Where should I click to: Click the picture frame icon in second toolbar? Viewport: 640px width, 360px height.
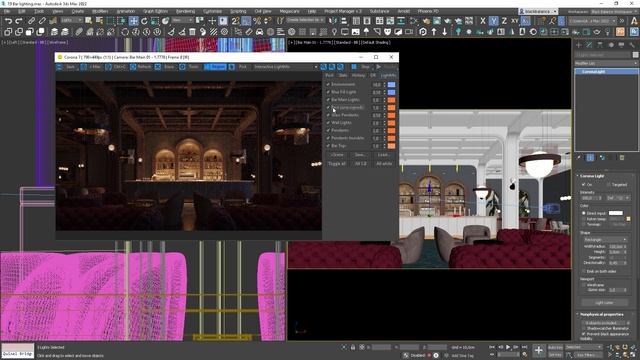356,31
